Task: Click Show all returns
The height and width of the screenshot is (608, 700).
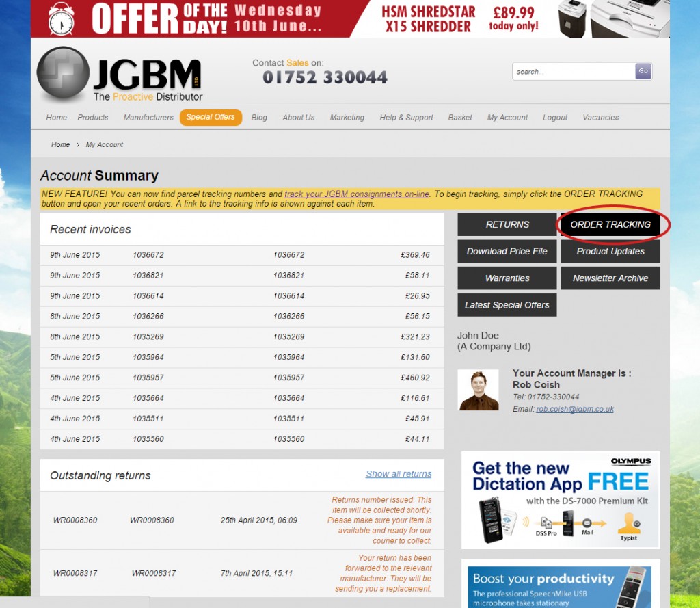Action: point(399,473)
